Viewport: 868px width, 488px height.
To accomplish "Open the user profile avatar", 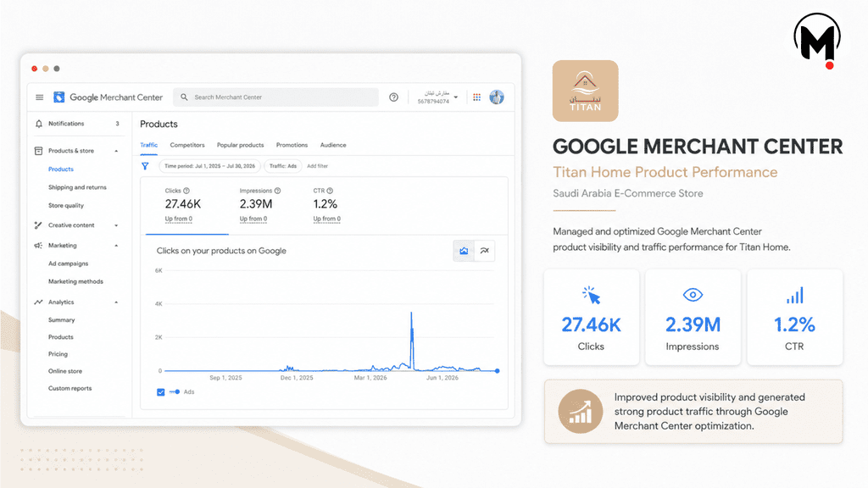I will (497, 97).
